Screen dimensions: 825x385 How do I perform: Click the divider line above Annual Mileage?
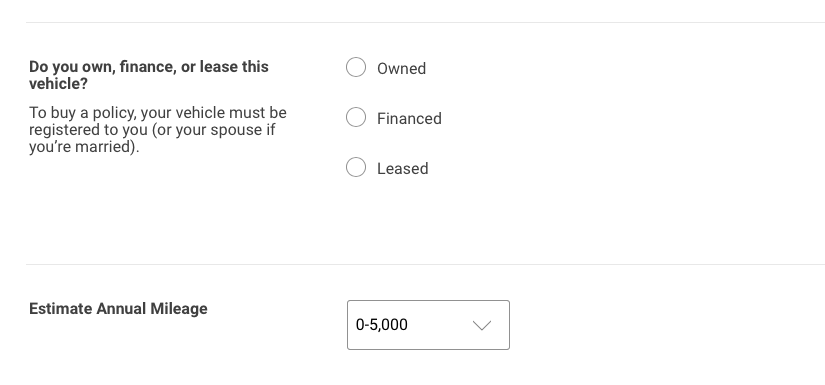tap(425, 265)
